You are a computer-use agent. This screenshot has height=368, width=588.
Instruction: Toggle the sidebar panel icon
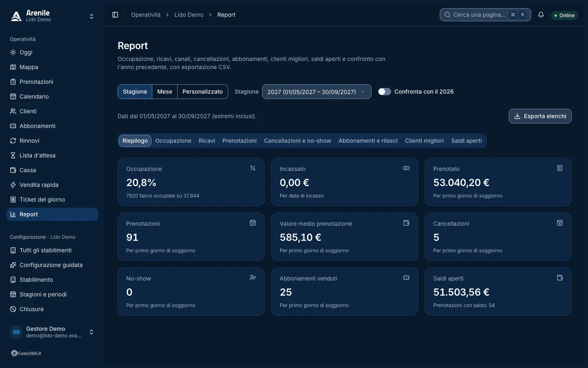(x=115, y=15)
